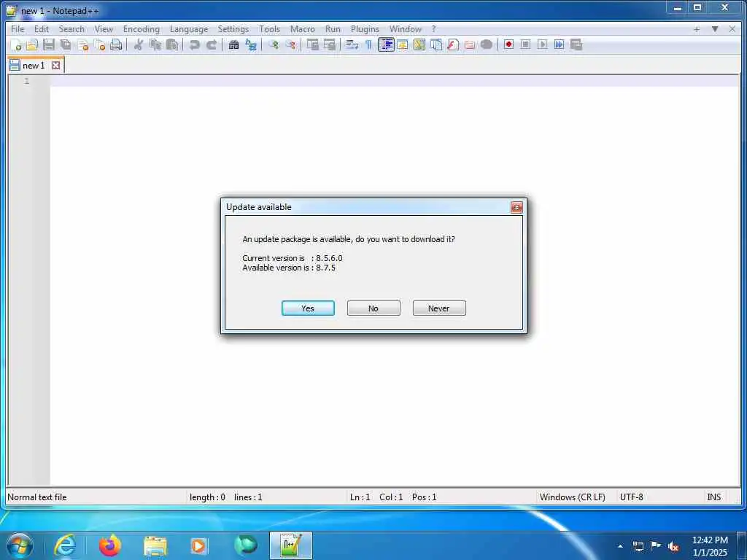Click Yes to download the update

(x=308, y=308)
